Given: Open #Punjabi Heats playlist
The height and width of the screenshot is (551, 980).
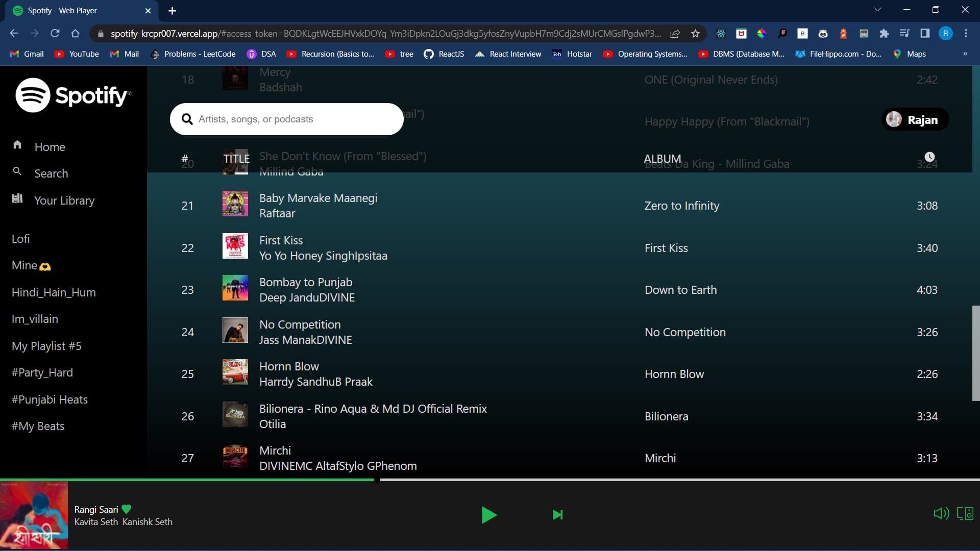Looking at the screenshot, I should [x=50, y=399].
